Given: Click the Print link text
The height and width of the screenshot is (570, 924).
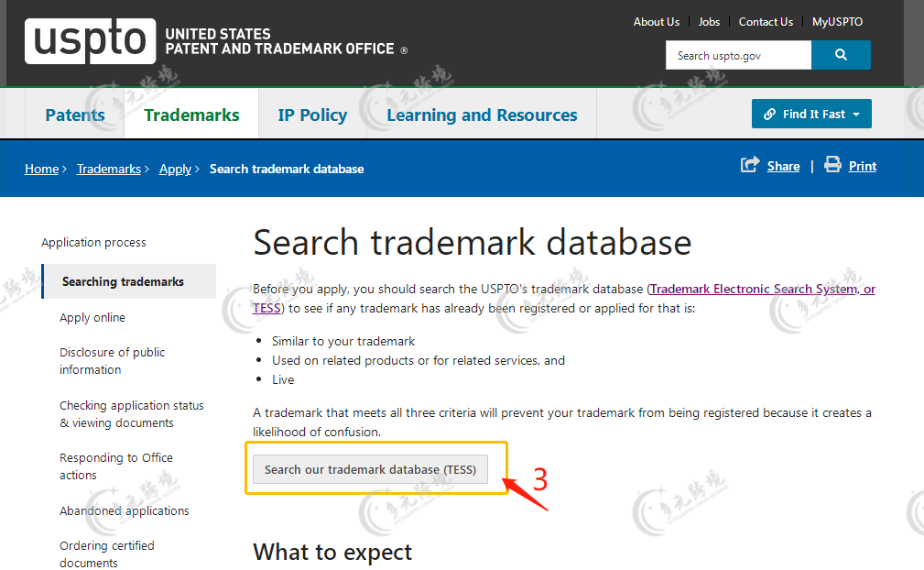Looking at the screenshot, I should point(862,166).
